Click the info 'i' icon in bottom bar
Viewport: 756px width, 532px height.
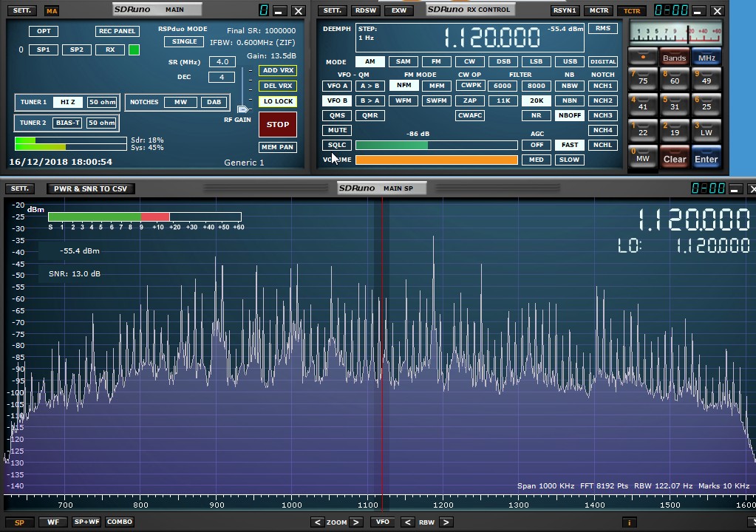click(629, 522)
